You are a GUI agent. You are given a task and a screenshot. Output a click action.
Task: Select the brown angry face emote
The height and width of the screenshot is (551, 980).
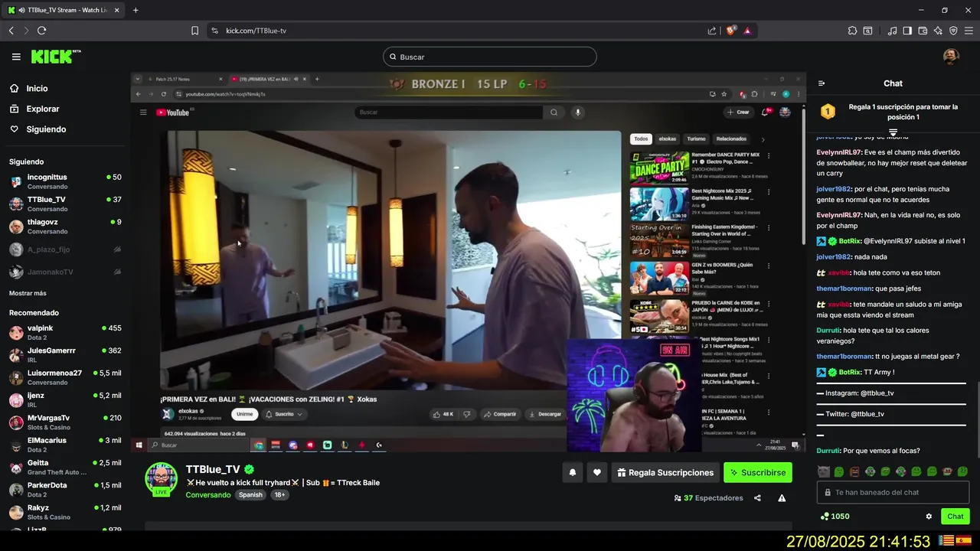click(854, 471)
